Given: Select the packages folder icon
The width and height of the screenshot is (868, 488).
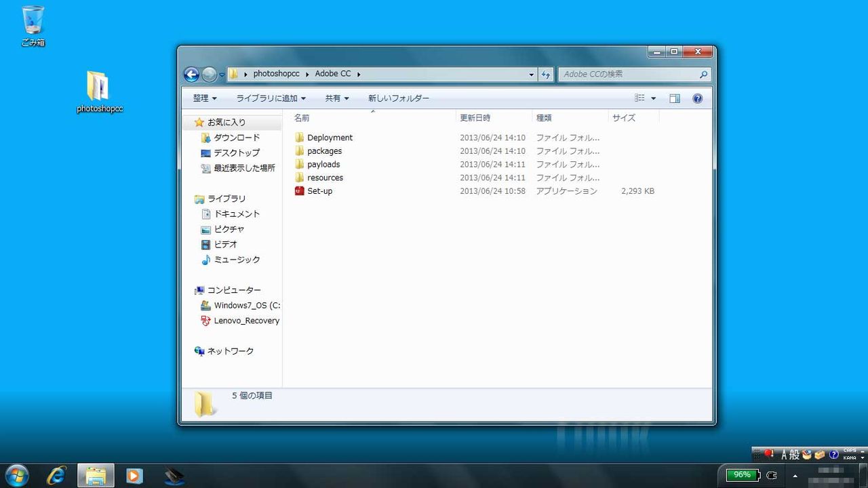Looking at the screenshot, I should pos(300,151).
